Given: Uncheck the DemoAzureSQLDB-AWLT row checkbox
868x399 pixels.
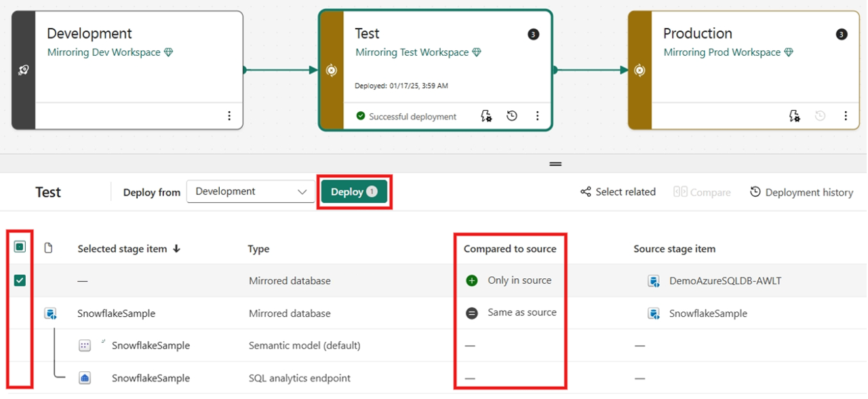Looking at the screenshot, I should point(20,280).
